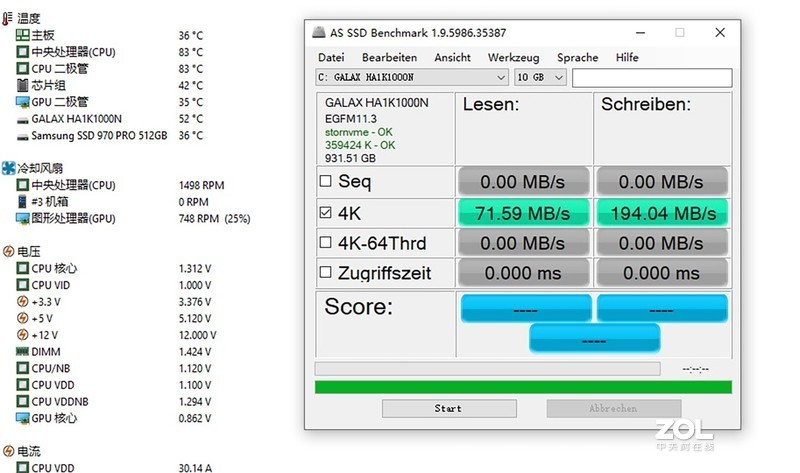The height and width of the screenshot is (473, 800).
Task: Click the icon beside #3 机箱 fan
Action: 22,202
